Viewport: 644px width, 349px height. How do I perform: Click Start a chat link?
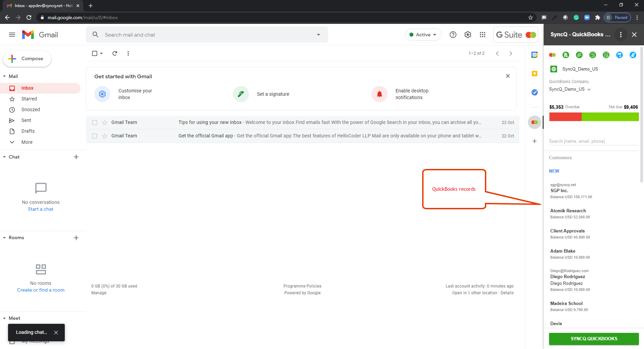[41, 209]
